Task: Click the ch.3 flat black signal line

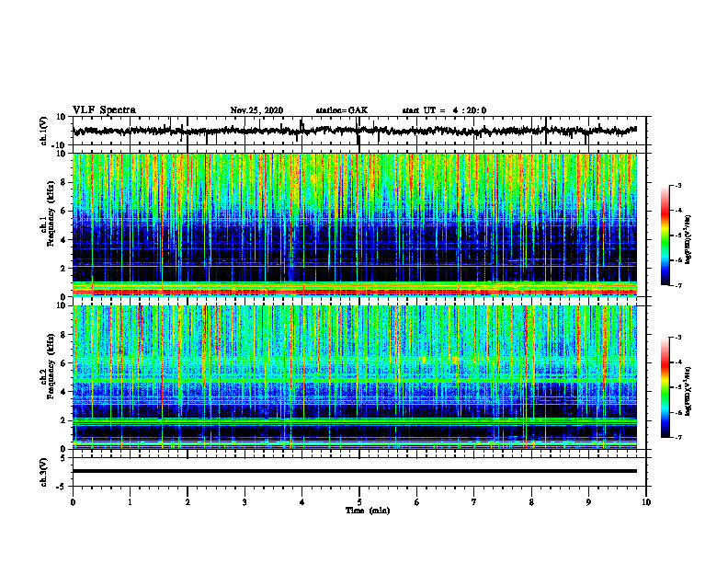Action: tap(355, 471)
